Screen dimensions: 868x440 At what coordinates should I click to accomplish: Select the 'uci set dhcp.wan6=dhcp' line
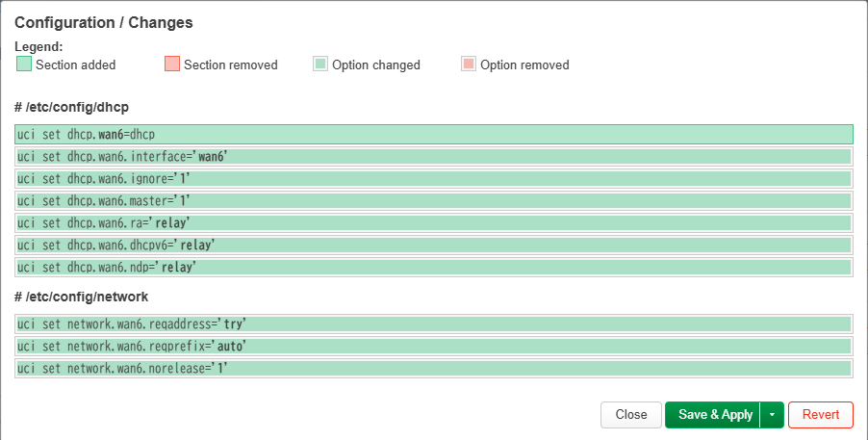[x=434, y=134]
